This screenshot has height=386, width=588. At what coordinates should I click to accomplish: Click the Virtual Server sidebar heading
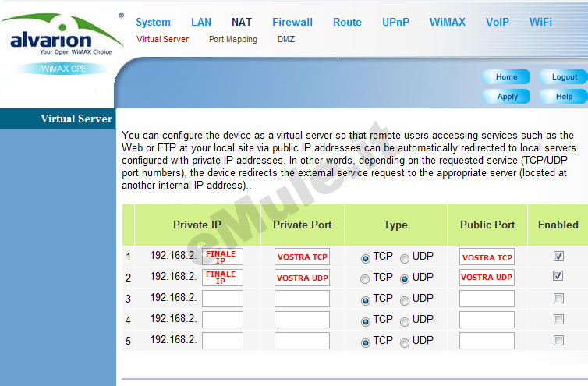coord(58,119)
